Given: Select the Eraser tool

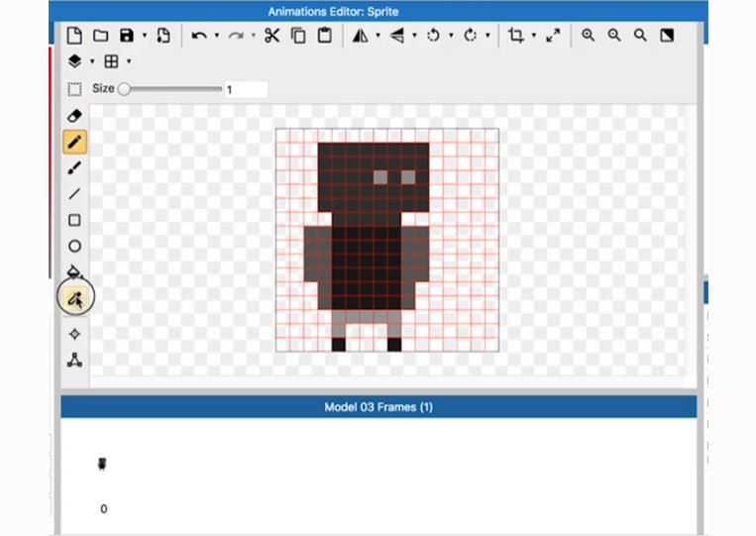Looking at the screenshot, I should point(74,116).
